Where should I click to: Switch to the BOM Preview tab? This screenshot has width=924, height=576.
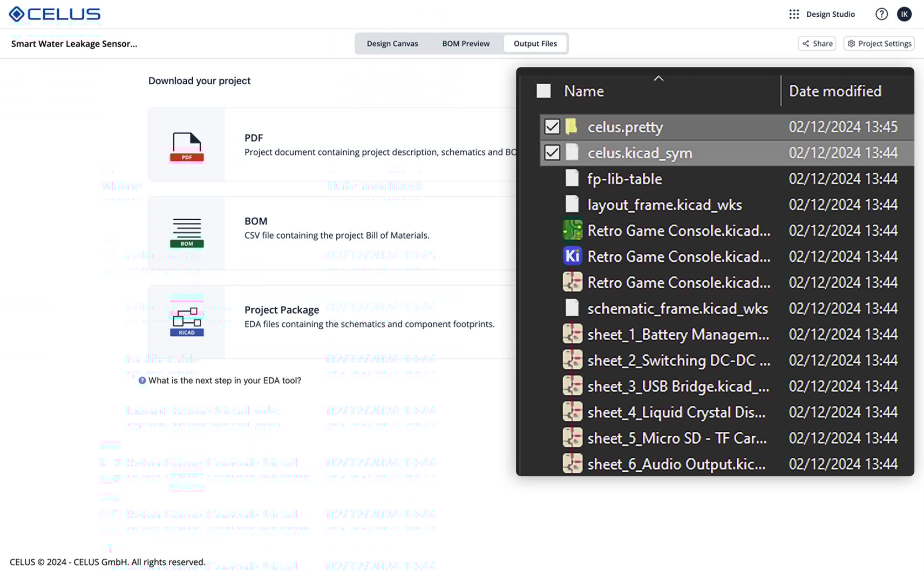click(465, 43)
